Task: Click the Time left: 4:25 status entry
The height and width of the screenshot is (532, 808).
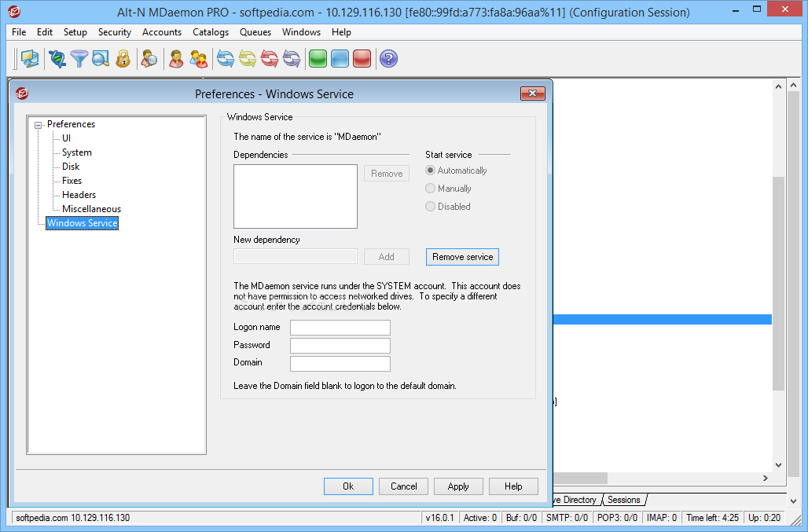Action: (x=712, y=518)
